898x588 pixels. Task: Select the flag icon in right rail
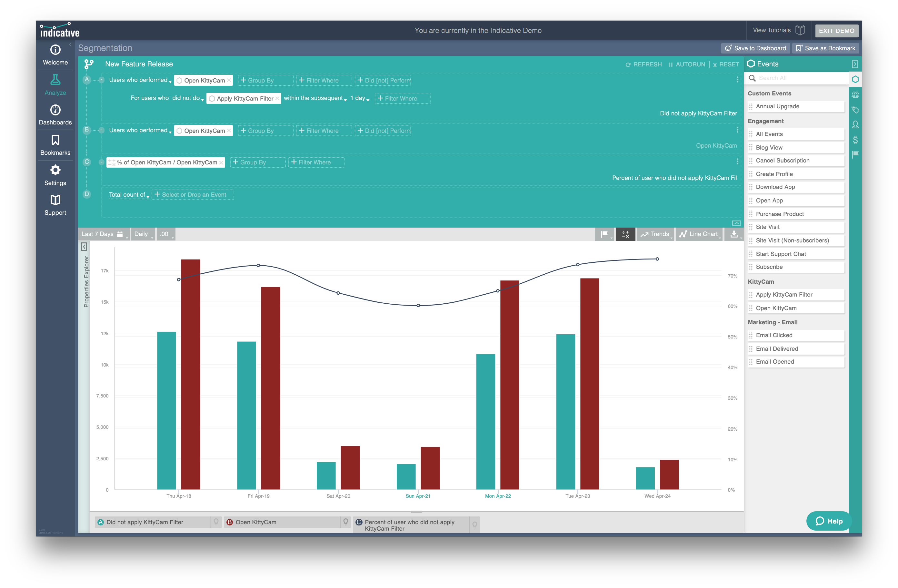855,154
